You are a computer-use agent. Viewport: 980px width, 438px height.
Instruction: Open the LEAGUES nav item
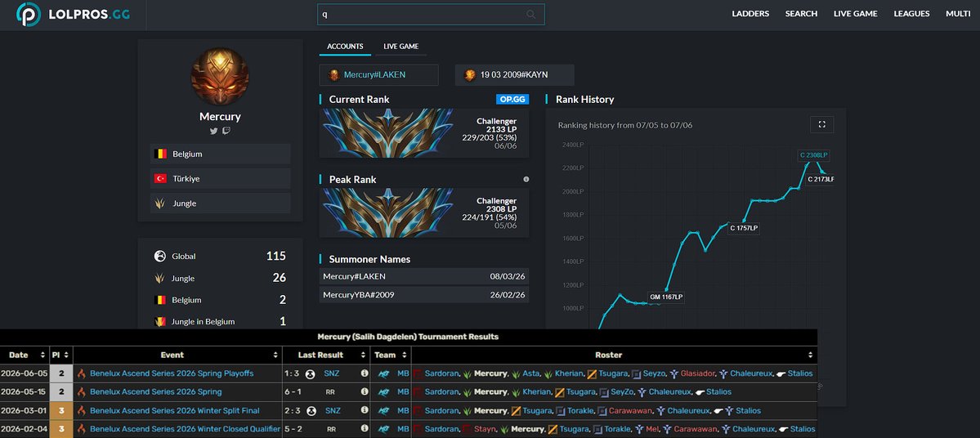coord(912,14)
